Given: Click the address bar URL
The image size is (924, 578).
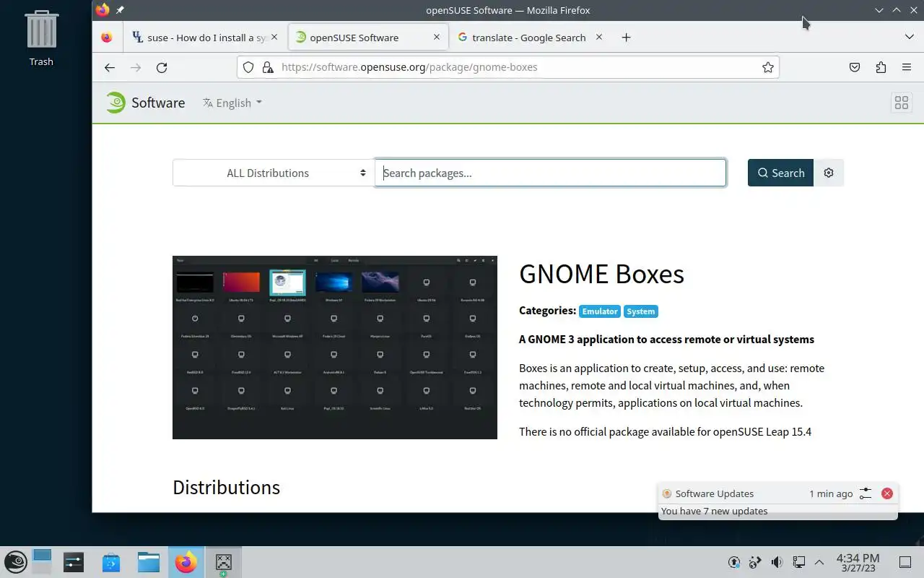Looking at the screenshot, I should coord(409,67).
